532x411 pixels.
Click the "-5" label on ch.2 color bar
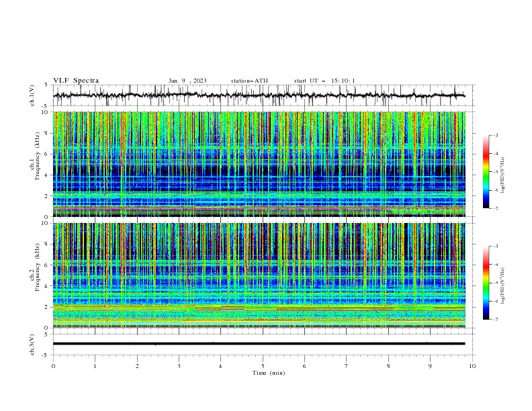(496, 283)
